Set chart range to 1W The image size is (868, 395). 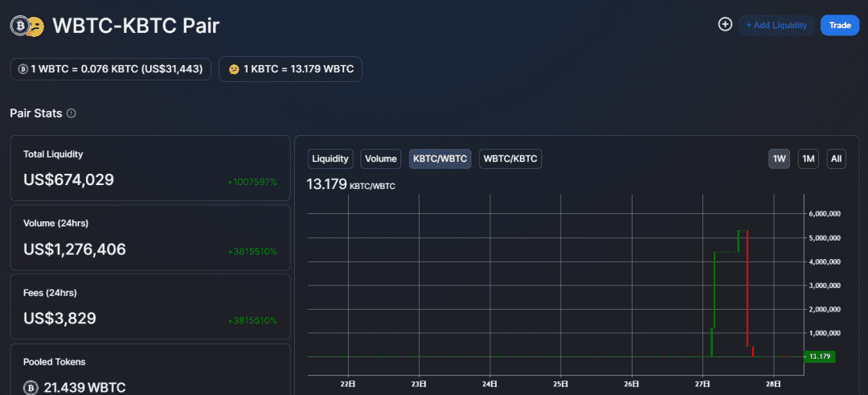780,159
